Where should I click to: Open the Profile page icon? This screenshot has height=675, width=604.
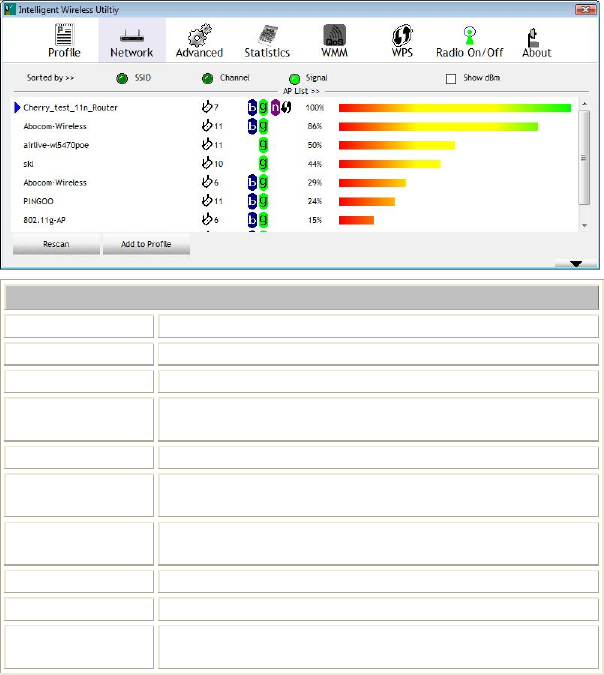point(64,34)
